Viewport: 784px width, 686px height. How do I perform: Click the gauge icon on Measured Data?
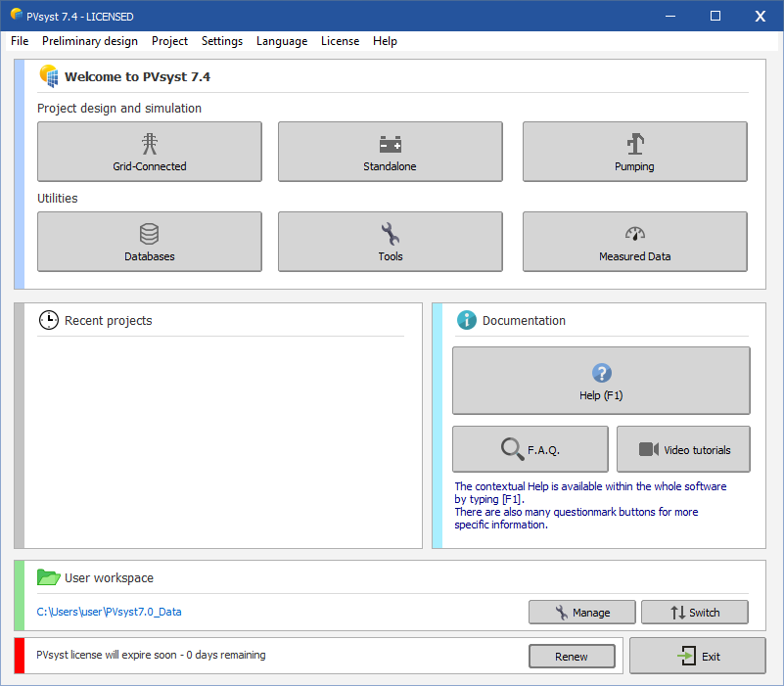click(x=635, y=234)
